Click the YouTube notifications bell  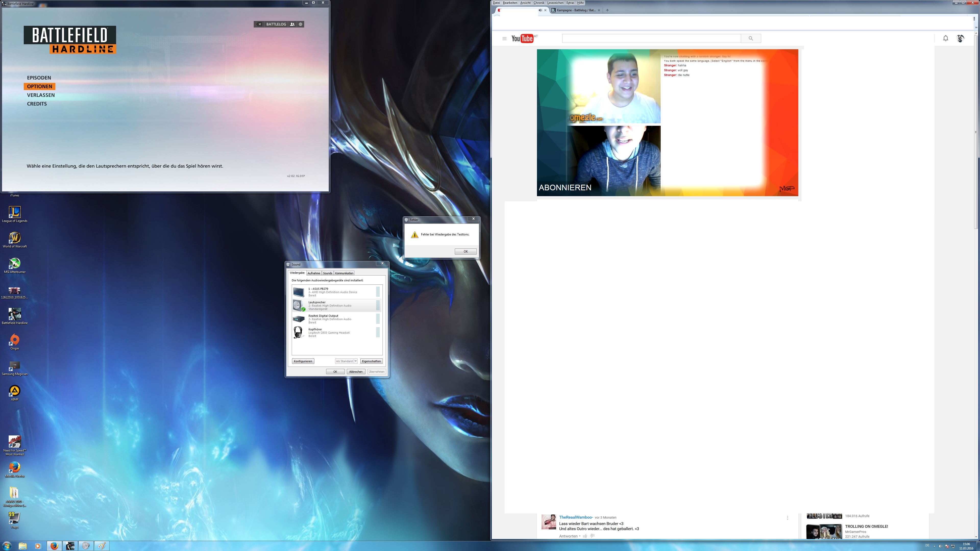click(x=945, y=38)
